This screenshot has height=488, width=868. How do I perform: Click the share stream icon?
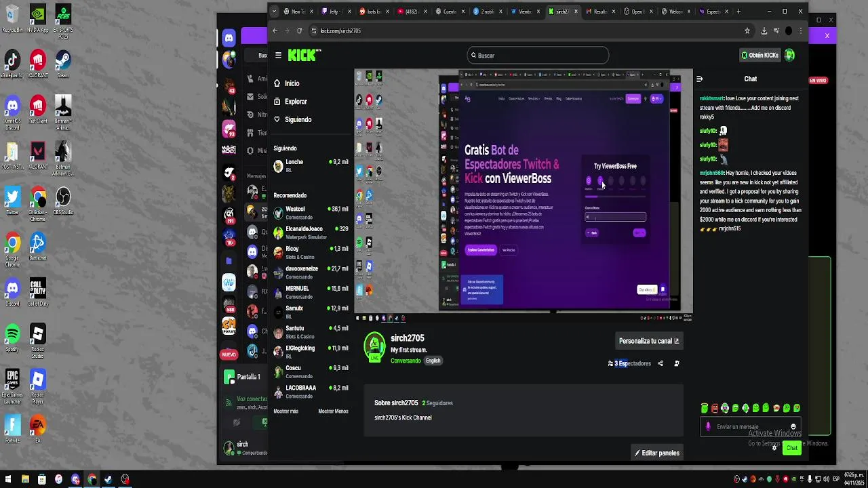[660, 363]
